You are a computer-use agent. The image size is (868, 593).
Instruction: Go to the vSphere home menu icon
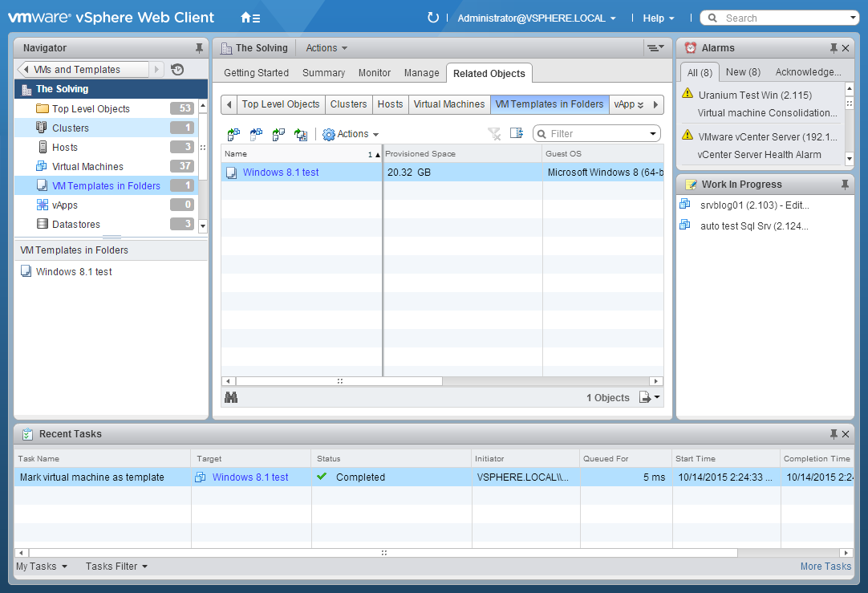250,18
